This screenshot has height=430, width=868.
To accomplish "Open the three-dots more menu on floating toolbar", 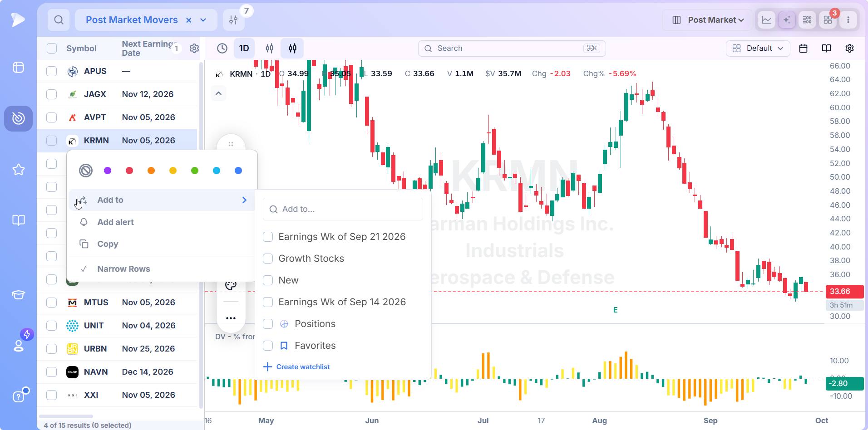I will click(231, 318).
